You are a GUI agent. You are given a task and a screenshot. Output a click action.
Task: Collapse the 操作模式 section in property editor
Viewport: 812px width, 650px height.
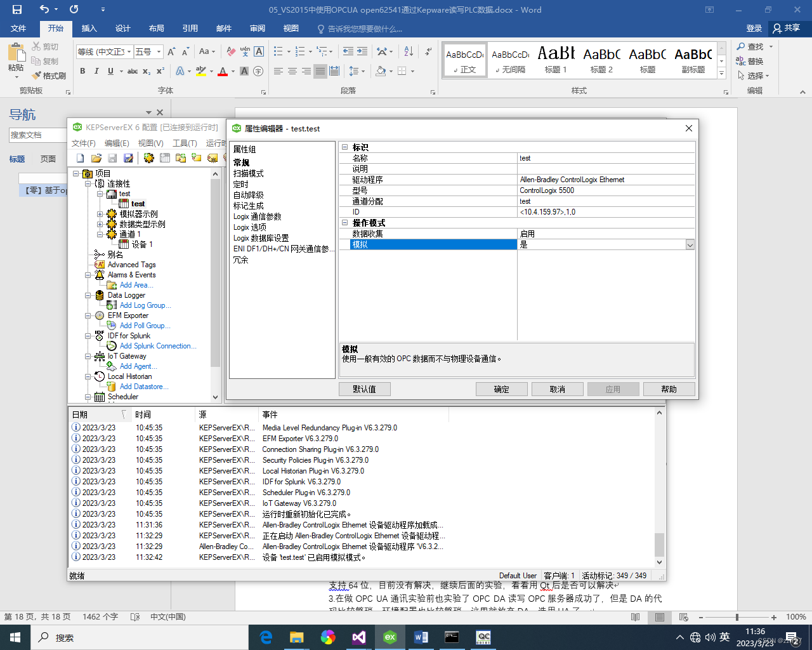tap(345, 223)
